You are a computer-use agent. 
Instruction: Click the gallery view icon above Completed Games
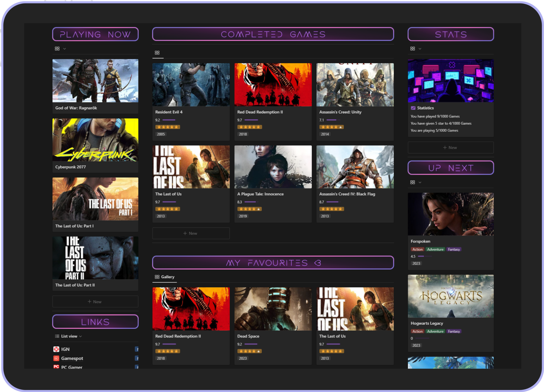click(157, 52)
